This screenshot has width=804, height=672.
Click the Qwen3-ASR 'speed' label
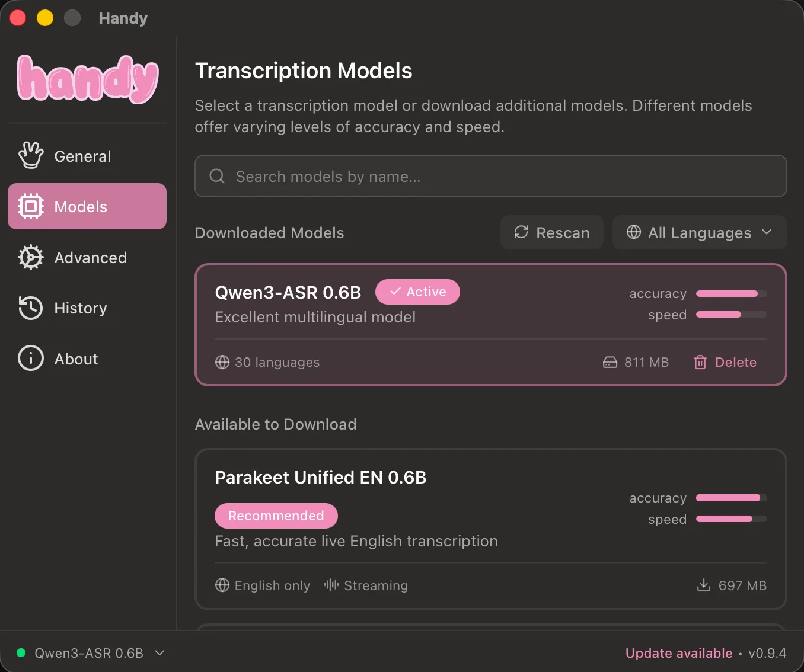(x=668, y=315)
